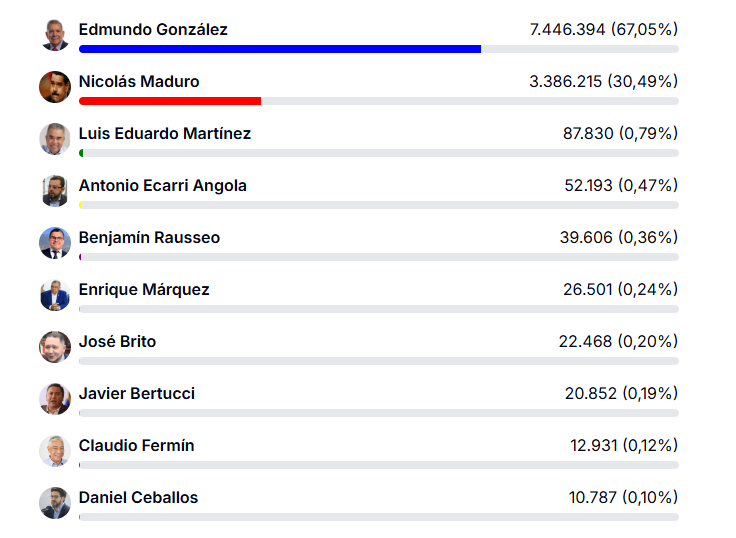Click the 10.787 (0,10%) result for Ceballos
This screenshot has width=736, height=538.
click(623, 497)
